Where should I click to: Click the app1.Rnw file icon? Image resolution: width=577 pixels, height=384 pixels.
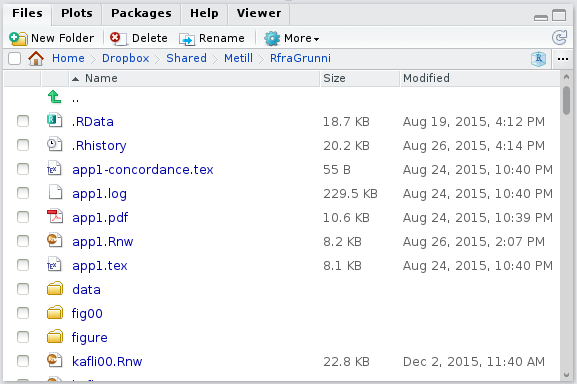point(54,240)
